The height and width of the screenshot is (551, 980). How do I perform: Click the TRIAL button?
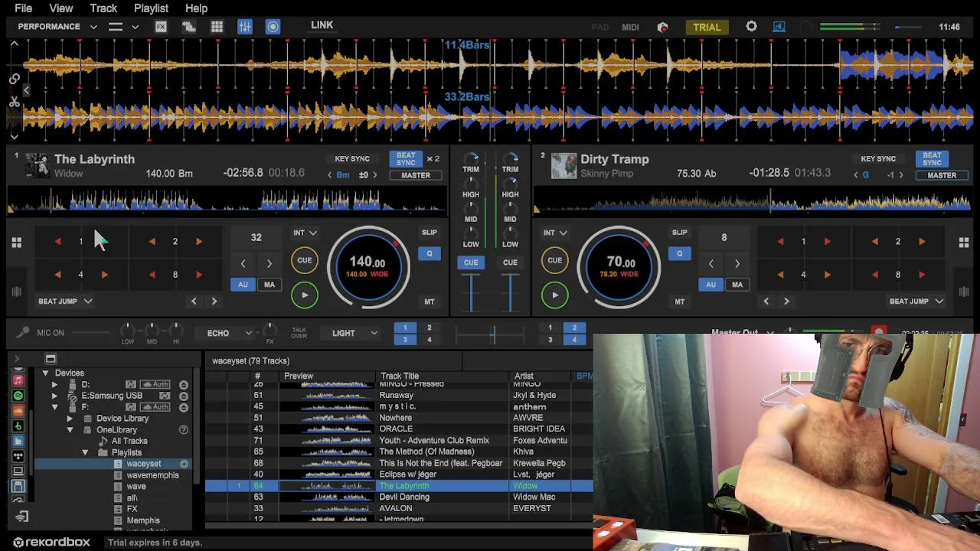tap(707, 27)
